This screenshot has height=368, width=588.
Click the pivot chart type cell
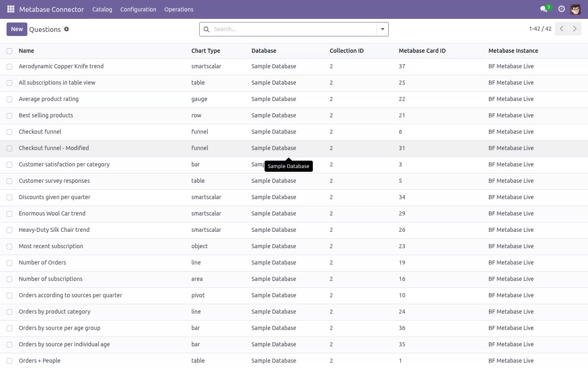point(198,295)
